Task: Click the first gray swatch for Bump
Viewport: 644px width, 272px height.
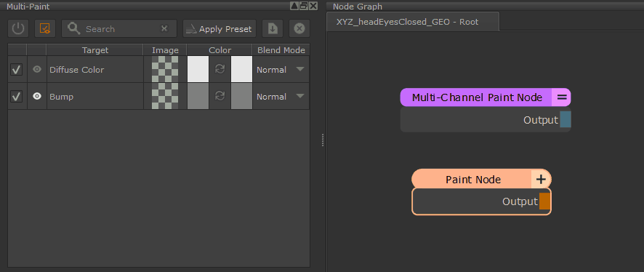Action: tap(198, 96)
